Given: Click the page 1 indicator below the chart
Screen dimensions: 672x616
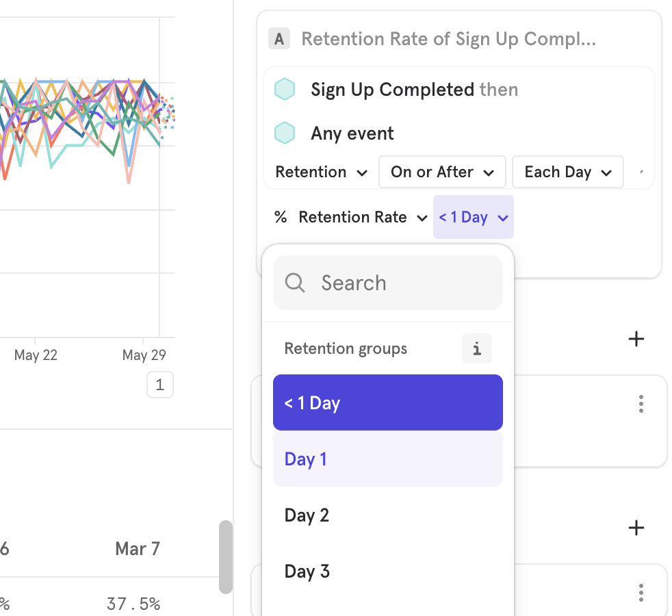Looking at the screenshot, I should pyautogui.click(x=159, y=385).
